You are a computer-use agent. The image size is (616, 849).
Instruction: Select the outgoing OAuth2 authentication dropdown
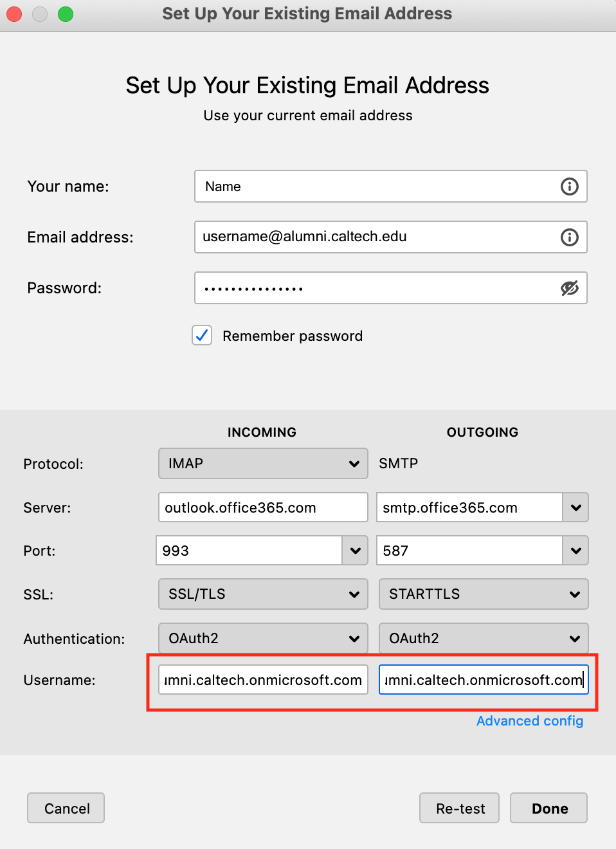484,639
